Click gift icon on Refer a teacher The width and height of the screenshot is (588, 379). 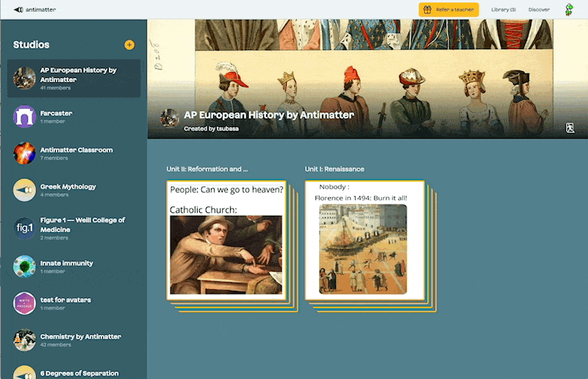427,10
